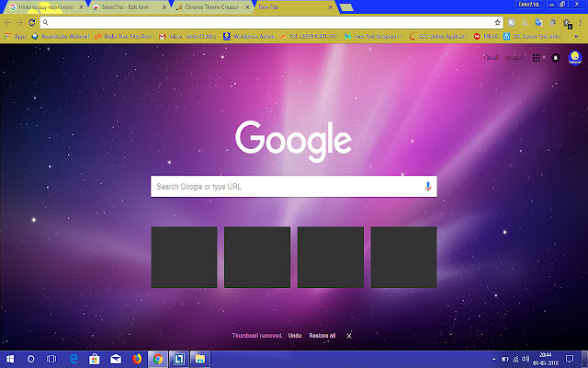
Task: Open the Free Text to Speech bookmark
Action: click(x=374, y=37)
